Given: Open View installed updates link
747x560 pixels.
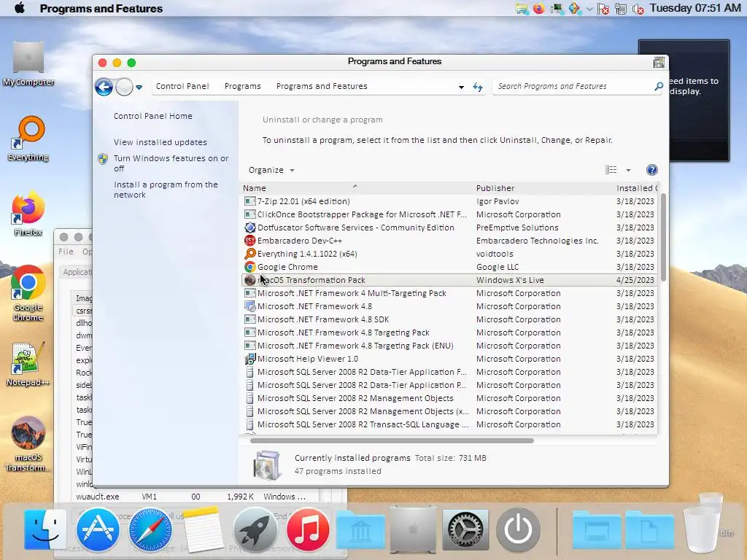Looking at the screenshot, I should click(x=160, y=142).
